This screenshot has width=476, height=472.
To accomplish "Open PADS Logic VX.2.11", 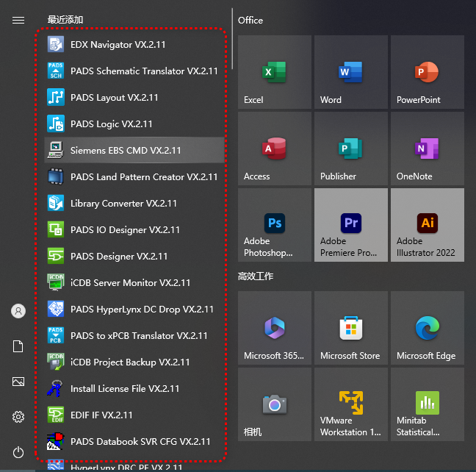I will tap(111, 124).
